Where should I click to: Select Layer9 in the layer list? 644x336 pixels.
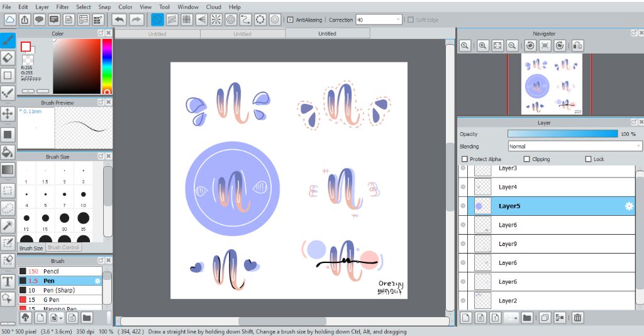[x=552, y=244]
